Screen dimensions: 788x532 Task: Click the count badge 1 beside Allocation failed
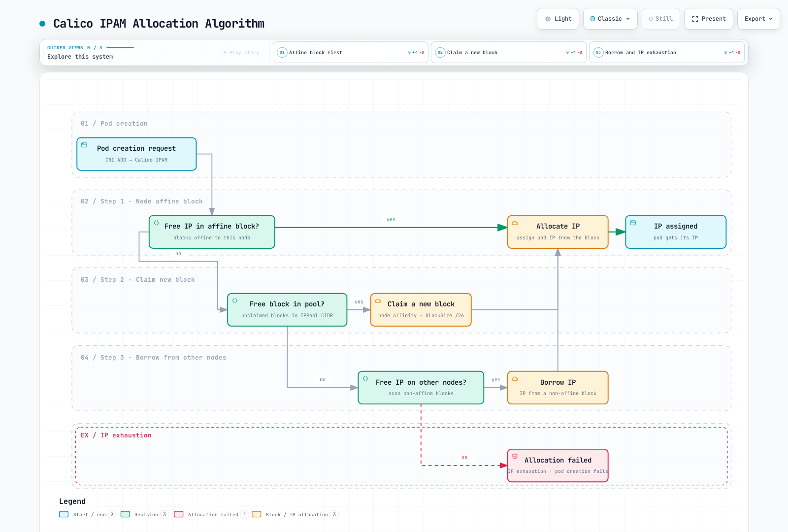244,515
